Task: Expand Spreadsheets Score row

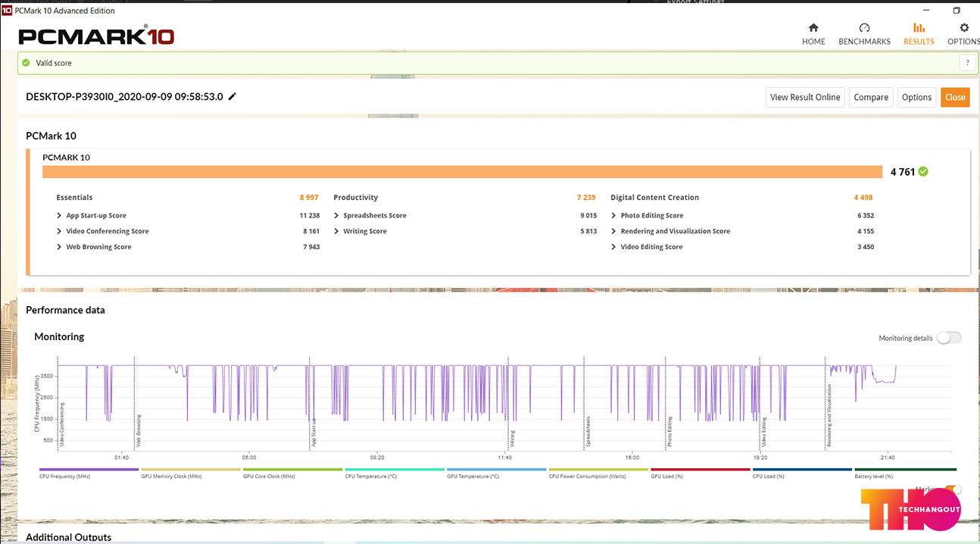Action: pos(336,216)
